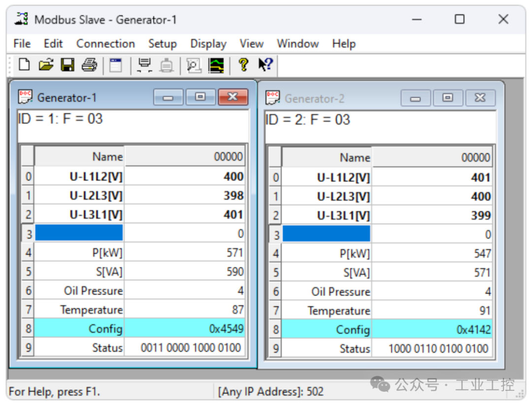This screenshot has height=406, width=532.
Task: Click Oil Pressure label in Generator-2
Action: 341,292
